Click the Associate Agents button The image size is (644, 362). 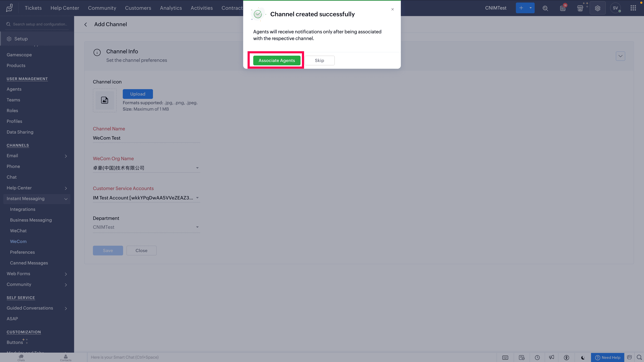click(x=277, y=61)
